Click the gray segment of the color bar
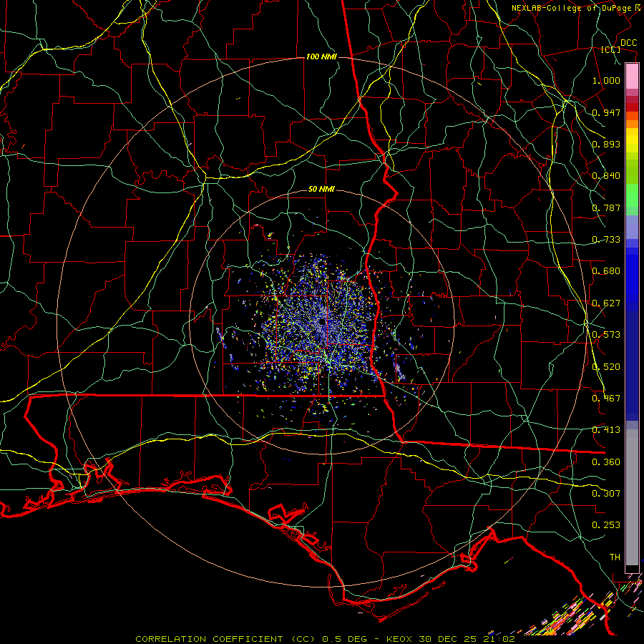This screenshot has width=644, height=644. pos(632,497)
